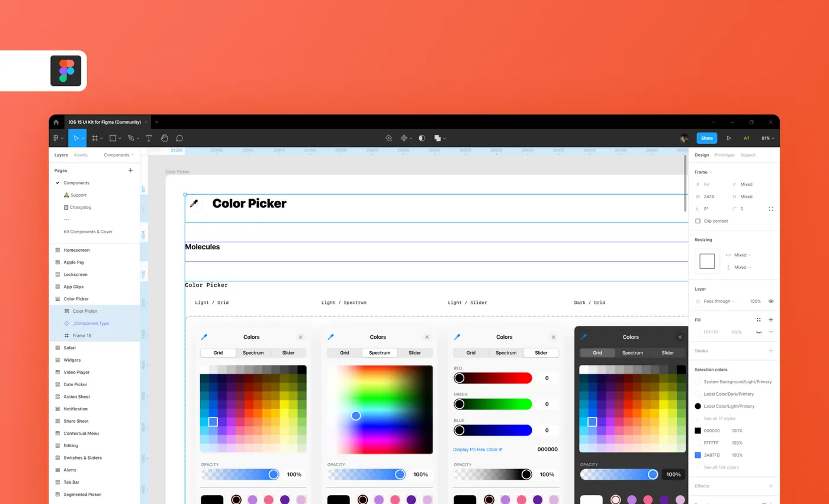829x504 pixels.
Task: Click the Reset instance icon in top toolbar
Action: click(x=388, y=138)
